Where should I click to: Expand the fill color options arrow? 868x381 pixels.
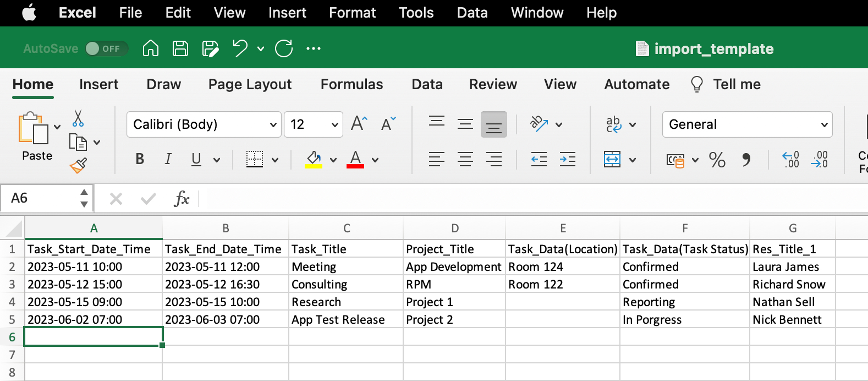[333, 160]
